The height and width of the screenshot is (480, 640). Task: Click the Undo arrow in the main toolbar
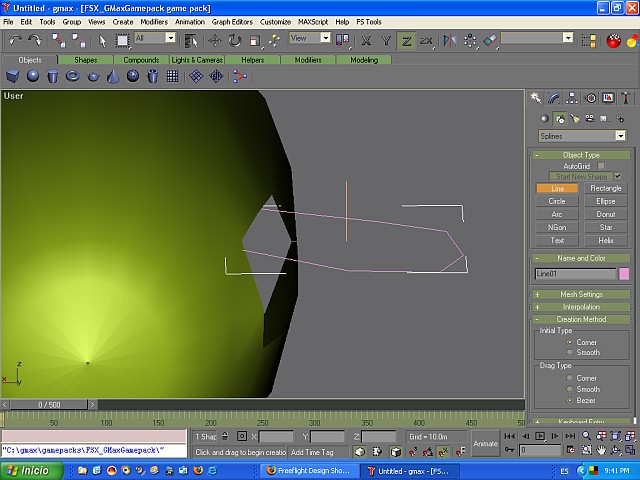[16, 40]
